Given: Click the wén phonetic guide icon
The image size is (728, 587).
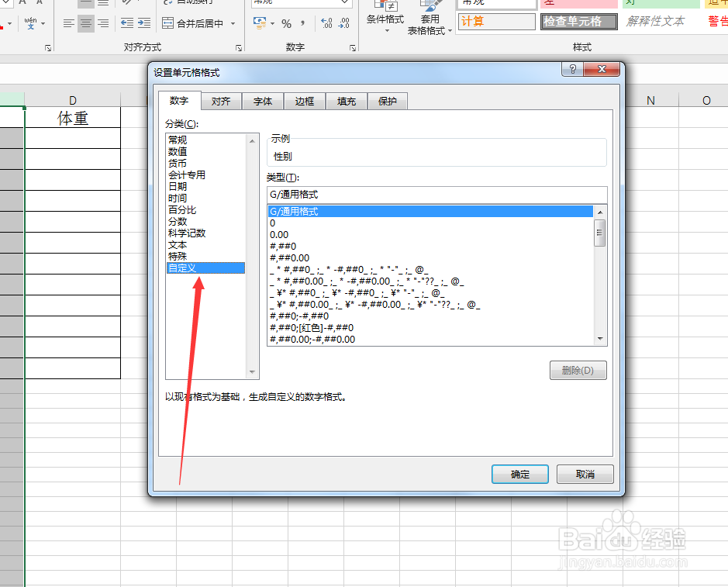Looking at the screenshot, I should 31,23.
